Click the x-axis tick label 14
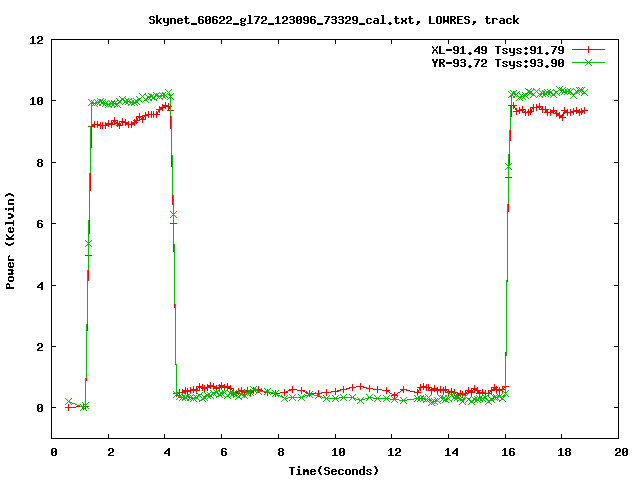The image size is (640, 480). (451, 452)
